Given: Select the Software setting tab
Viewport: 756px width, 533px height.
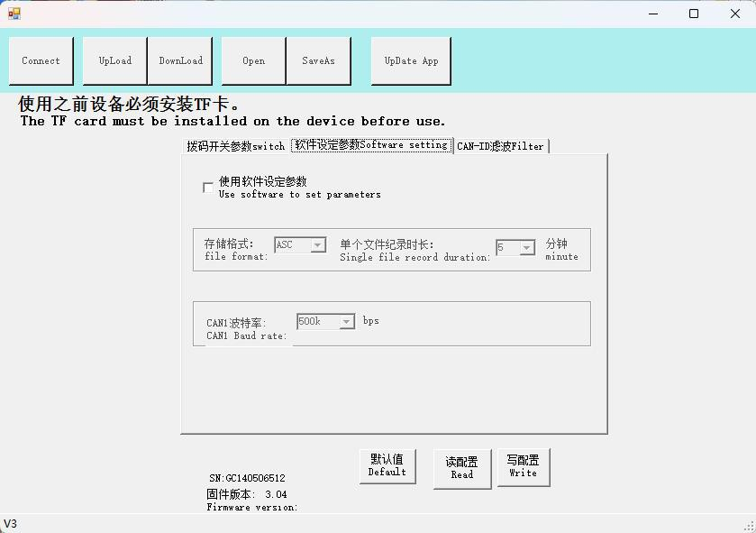Looking at the screenshot, I should (371, 145).
